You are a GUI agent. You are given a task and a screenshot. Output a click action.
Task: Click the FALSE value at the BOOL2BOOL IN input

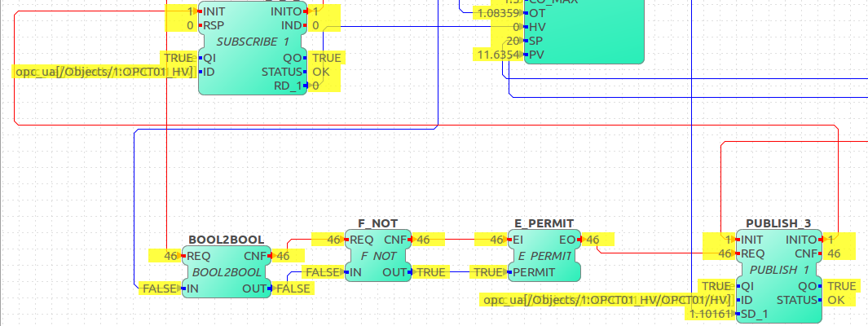pos(160,289)
